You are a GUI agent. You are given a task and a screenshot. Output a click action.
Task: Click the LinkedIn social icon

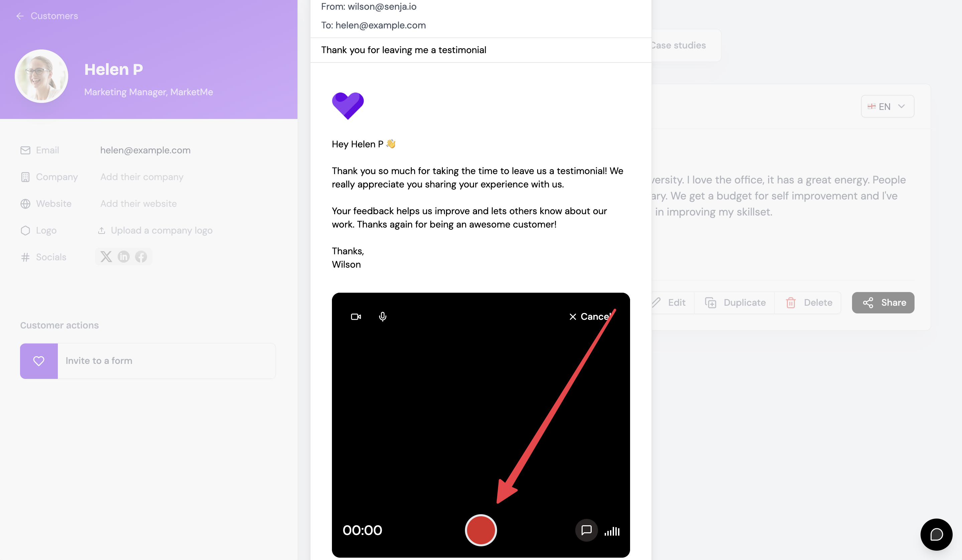click(124, 257)
